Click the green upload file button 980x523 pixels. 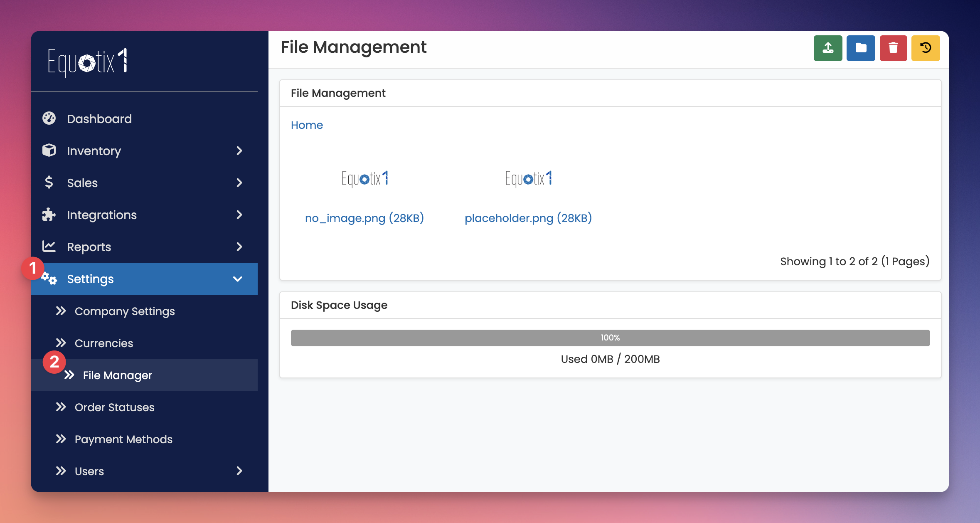827,48
